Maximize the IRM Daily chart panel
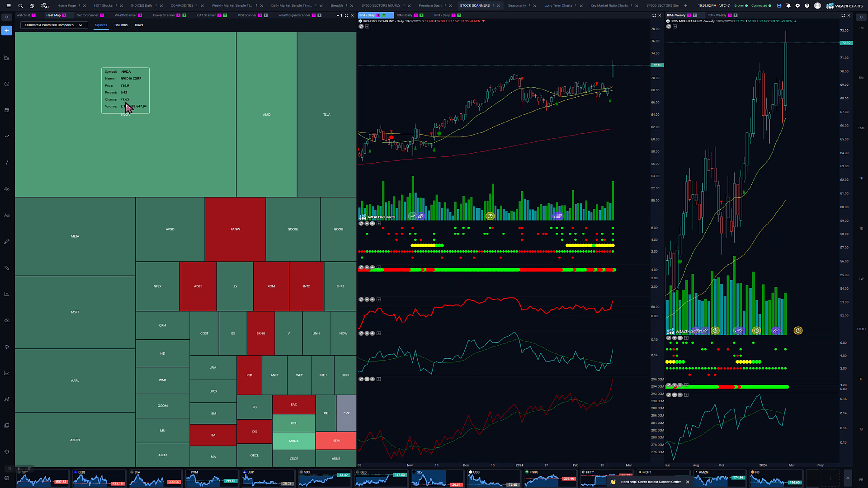 tap(654, 15)
